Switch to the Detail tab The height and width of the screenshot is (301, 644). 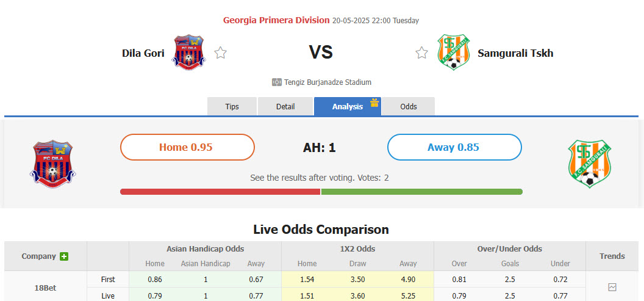point(285,107)
